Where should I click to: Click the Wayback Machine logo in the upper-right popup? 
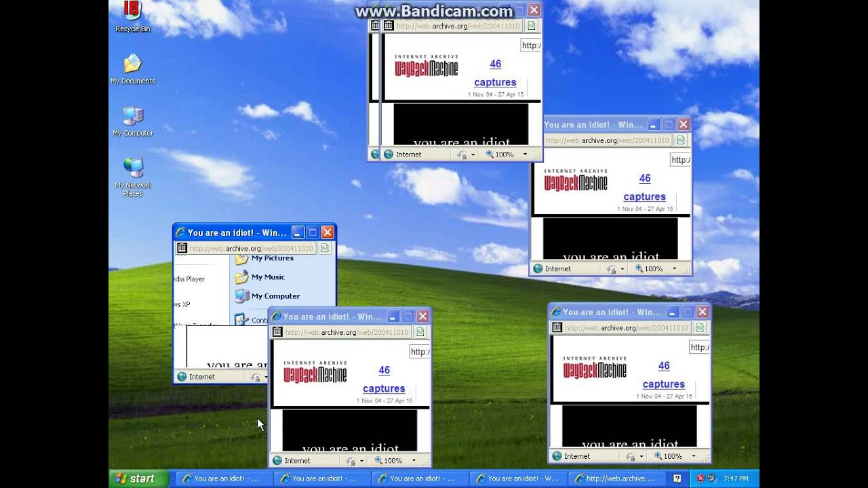coord(576,180)
